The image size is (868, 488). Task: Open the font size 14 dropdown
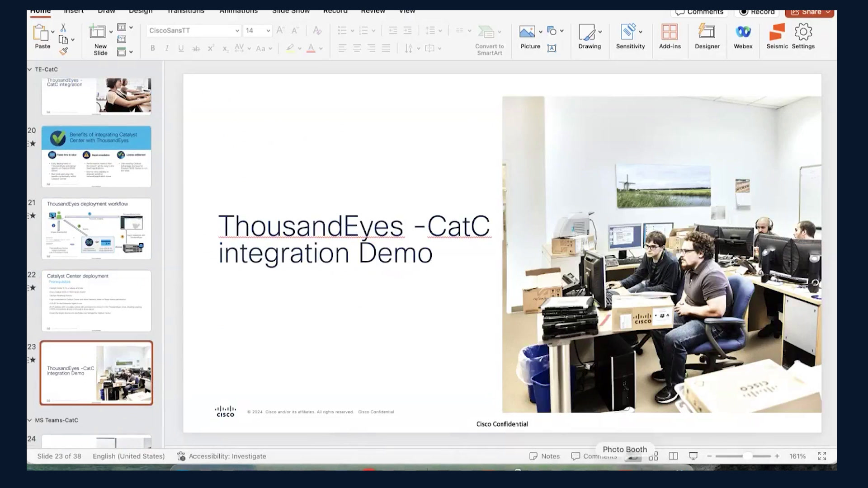(x=268, y=31)
